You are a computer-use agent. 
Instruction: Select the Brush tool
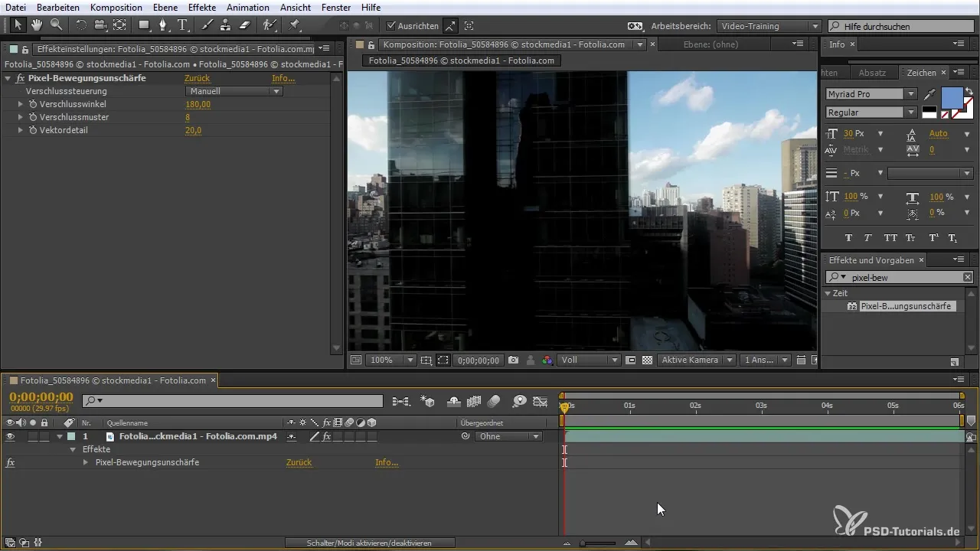207,25
